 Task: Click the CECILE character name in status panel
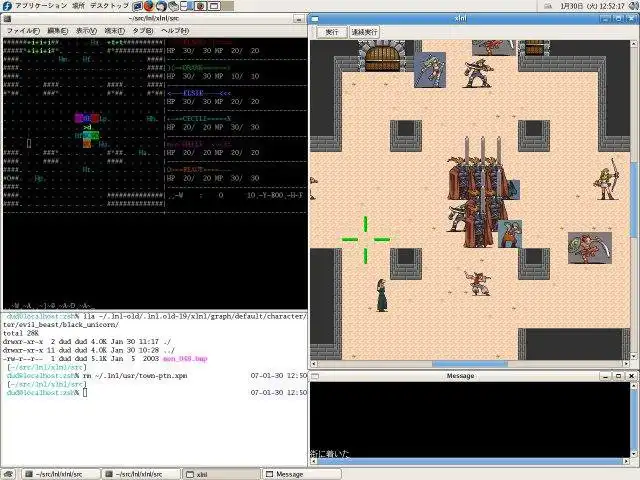(195, 119)
